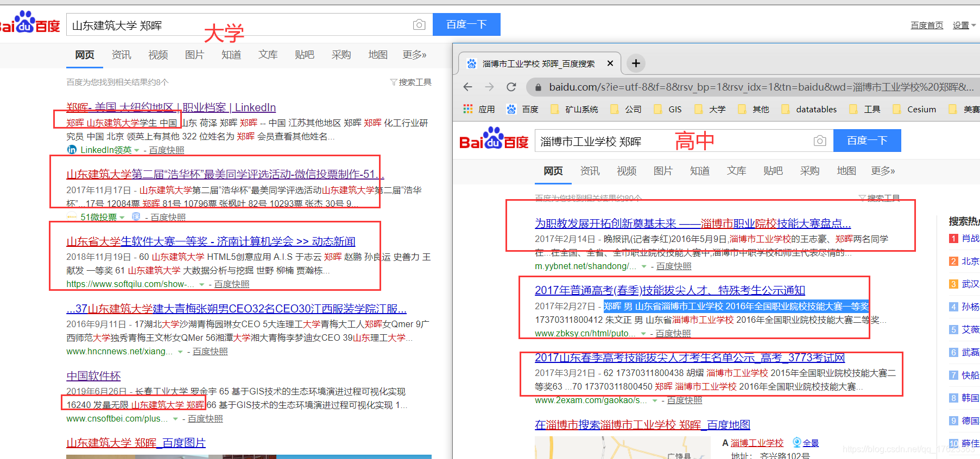The width and height of the screenshot is (980, 459).
Task: Open the 其他 bookmark folder
Action: click(x=753, y=109)
